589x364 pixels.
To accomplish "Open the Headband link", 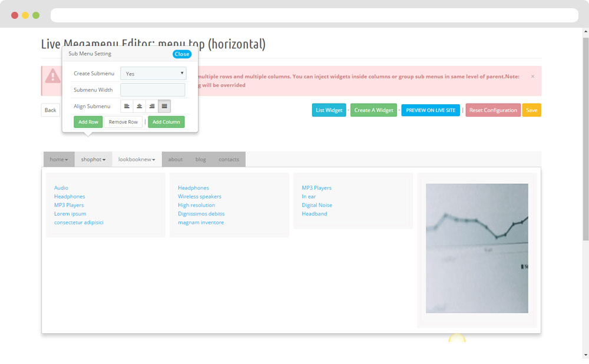I will [x=315, y=214].
